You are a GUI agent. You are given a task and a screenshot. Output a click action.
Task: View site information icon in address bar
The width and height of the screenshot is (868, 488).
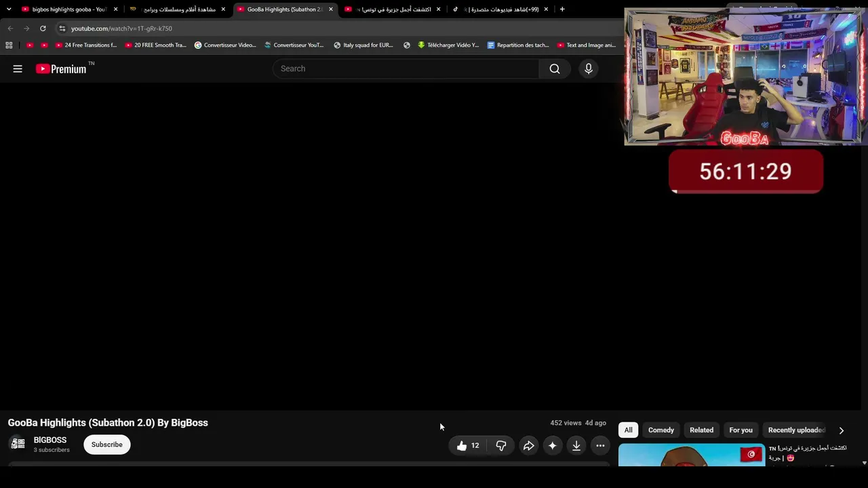click(62, 28)
